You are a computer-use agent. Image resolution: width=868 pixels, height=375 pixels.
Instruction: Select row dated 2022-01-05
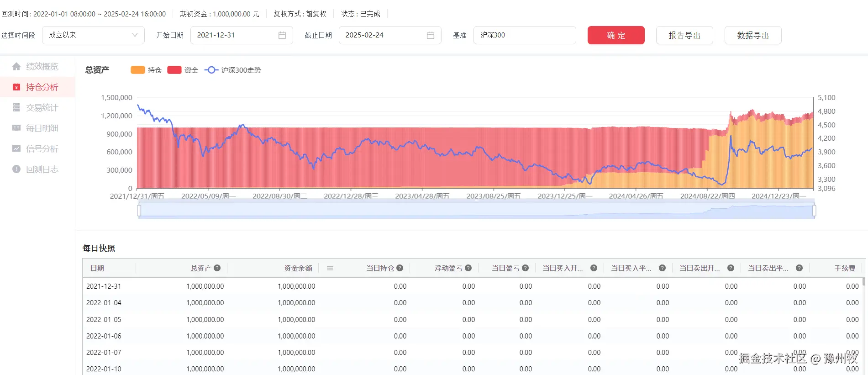472,320
